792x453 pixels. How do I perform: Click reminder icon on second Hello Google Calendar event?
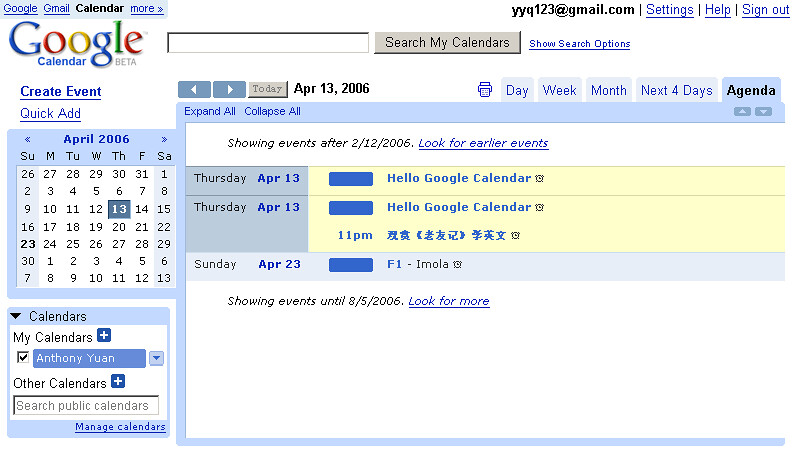click(539, 208)
